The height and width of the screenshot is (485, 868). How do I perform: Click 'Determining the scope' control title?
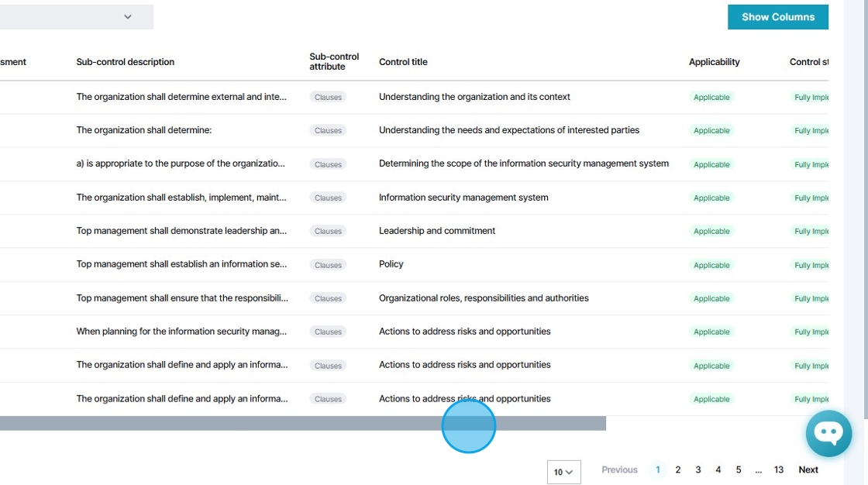pyautogui.click(x=524, y=163)
